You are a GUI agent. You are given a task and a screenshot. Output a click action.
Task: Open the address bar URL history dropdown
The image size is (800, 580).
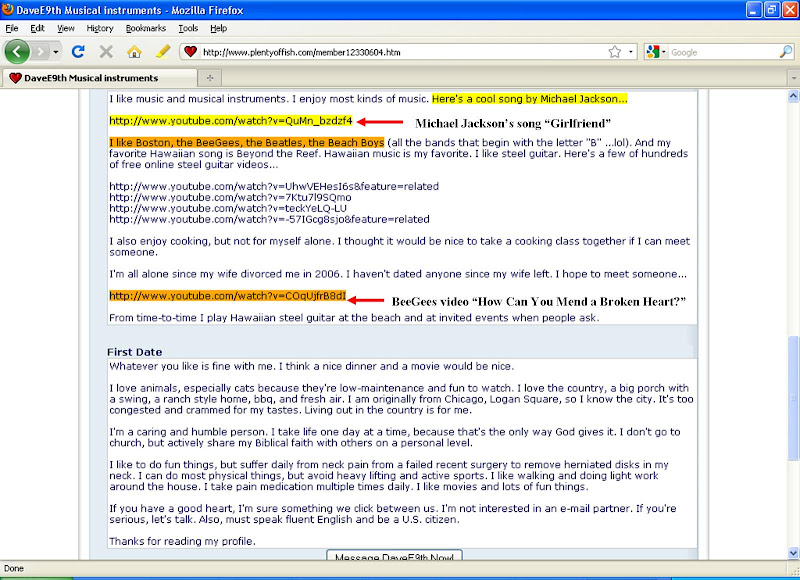[x=631, y=52]
